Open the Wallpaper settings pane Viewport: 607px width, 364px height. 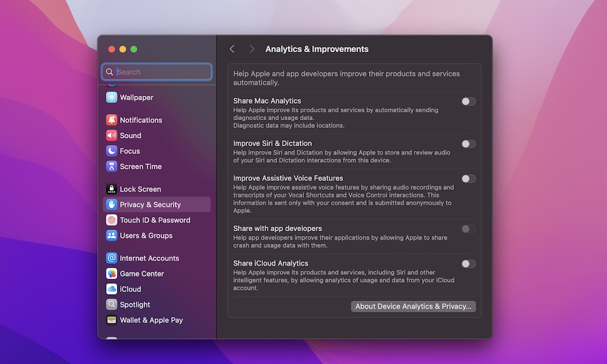tap(136, 98)
